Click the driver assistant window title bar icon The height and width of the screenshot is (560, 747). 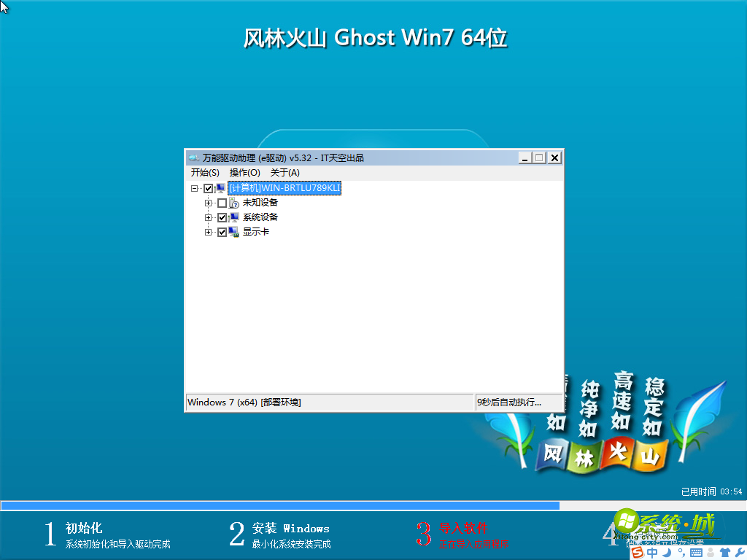click(x=194, y=157)
